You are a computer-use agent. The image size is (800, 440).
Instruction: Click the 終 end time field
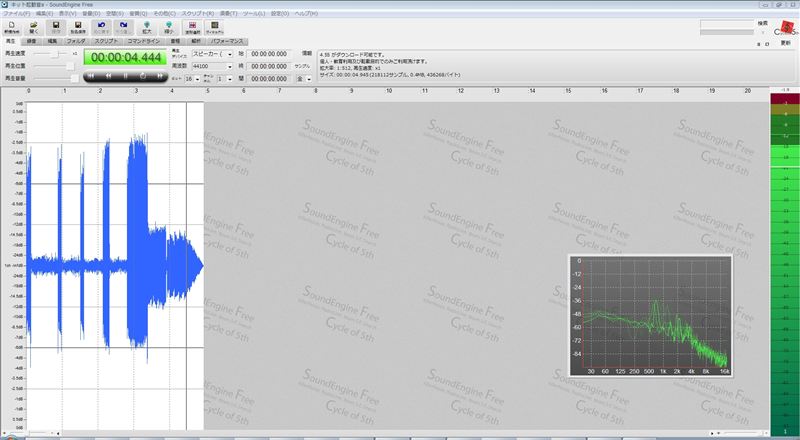point(269,66)
